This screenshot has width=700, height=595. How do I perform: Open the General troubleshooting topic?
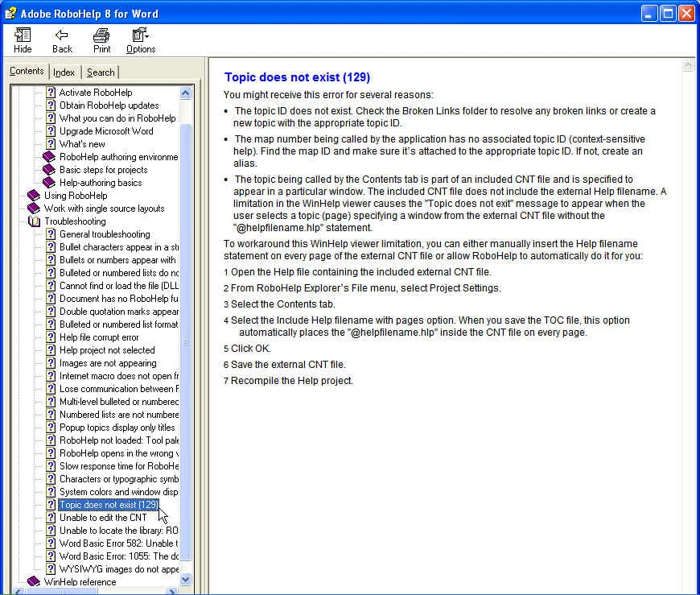coord(105,234)
